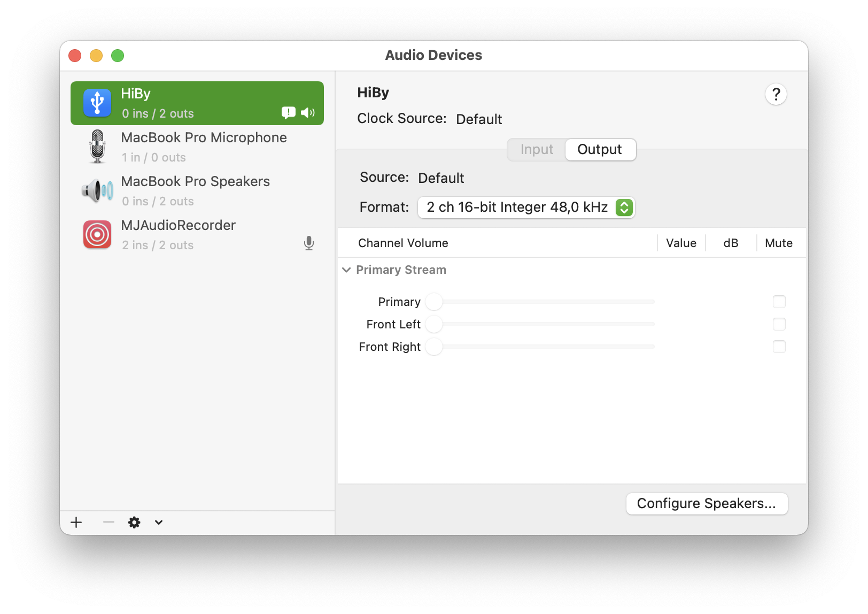
Task: Click the '1 in / 0 outs' microphone text
Action: click(x=154, y=157)
